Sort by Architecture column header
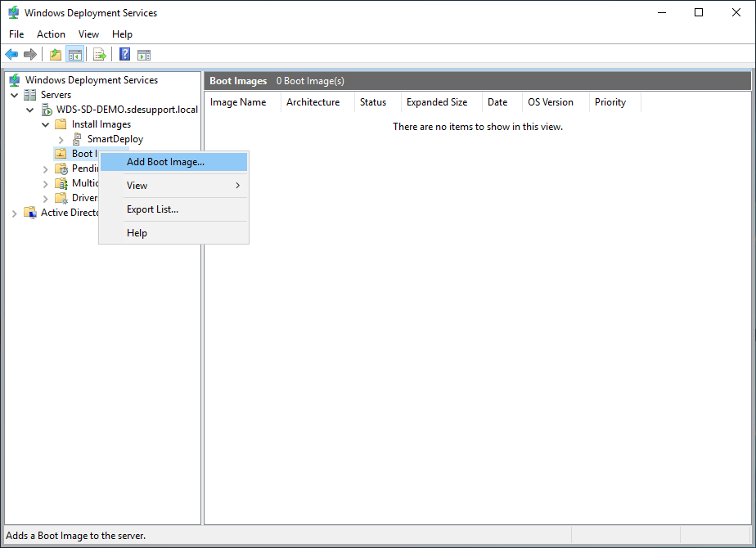The height and width of the screenshot is (548, 756). [317, 102]
